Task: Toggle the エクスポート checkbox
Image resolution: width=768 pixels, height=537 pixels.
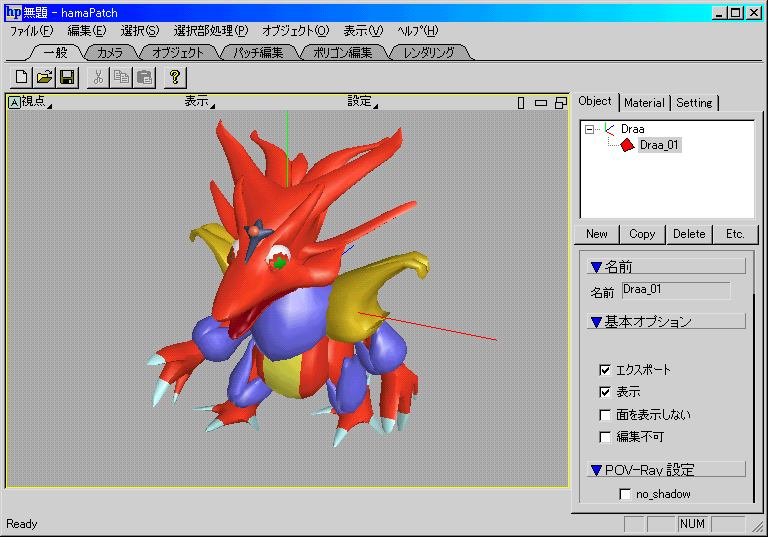Action: (x=605, y=370)
